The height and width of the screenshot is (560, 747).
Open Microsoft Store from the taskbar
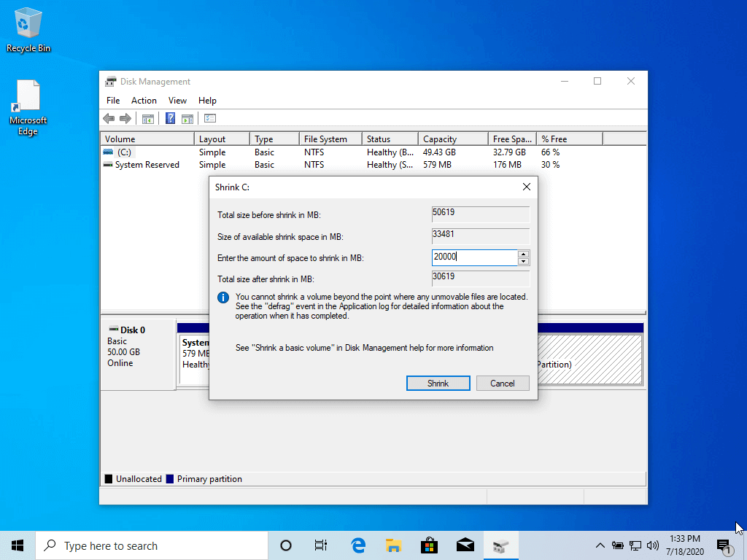tap(429, 545)
